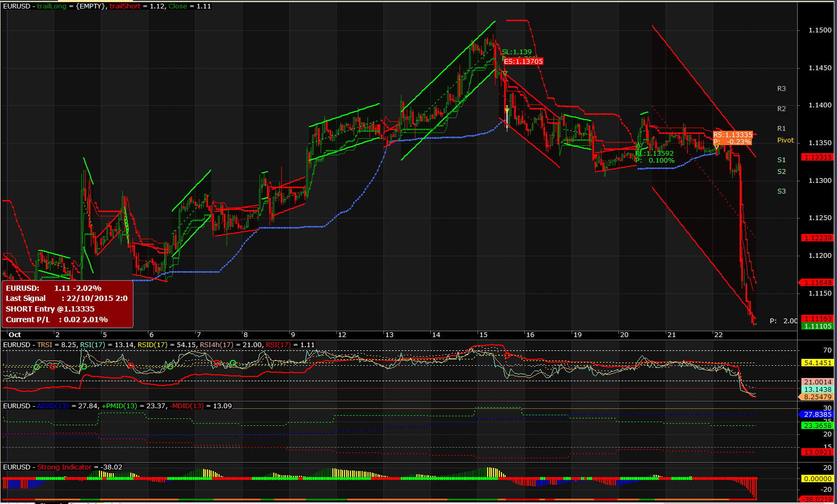Image resolution: width=837 pixels, height=504 pixels.
Task: Select the SL:1.139 stop-loss label
Action: pyautogui.click(x=517, y=52)
